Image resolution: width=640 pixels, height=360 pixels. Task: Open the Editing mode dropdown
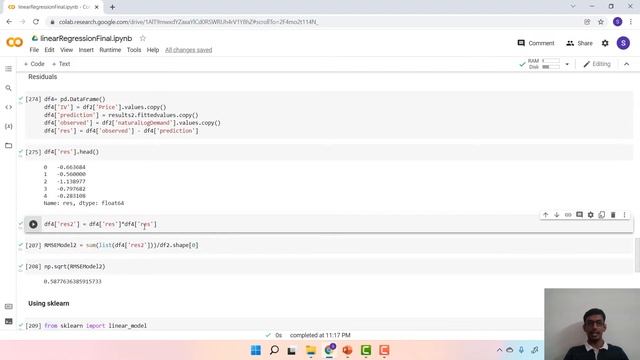(x=597, y=64)
